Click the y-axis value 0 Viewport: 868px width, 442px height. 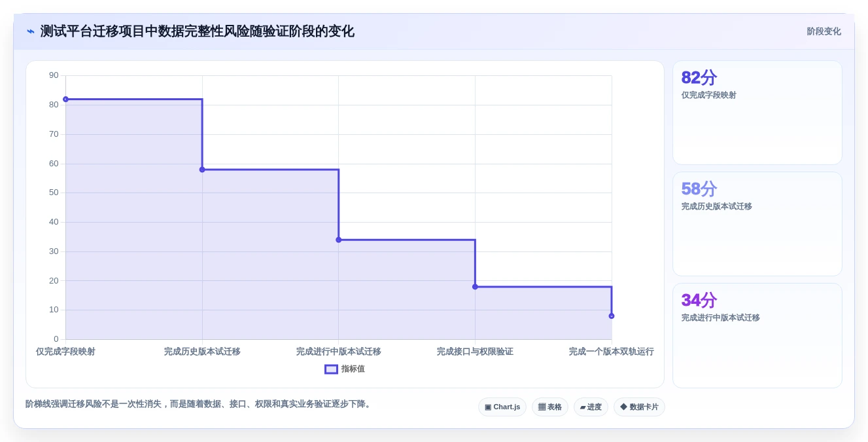coord(56,339)
